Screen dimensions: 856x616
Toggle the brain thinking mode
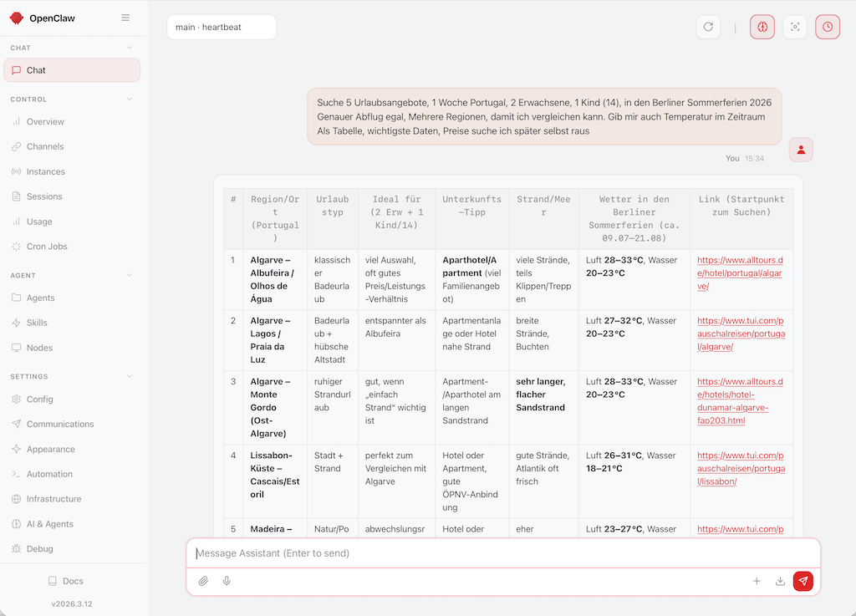point(762,26)
